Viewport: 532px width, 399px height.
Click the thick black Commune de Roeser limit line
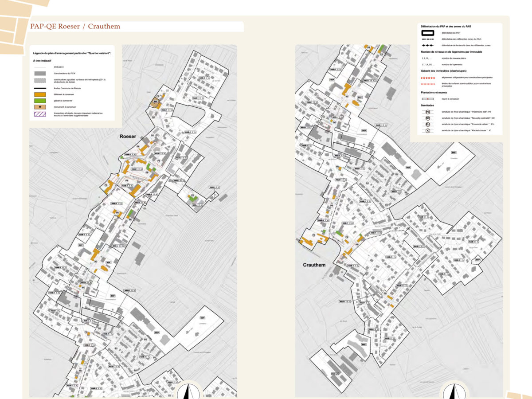(40, 88)
